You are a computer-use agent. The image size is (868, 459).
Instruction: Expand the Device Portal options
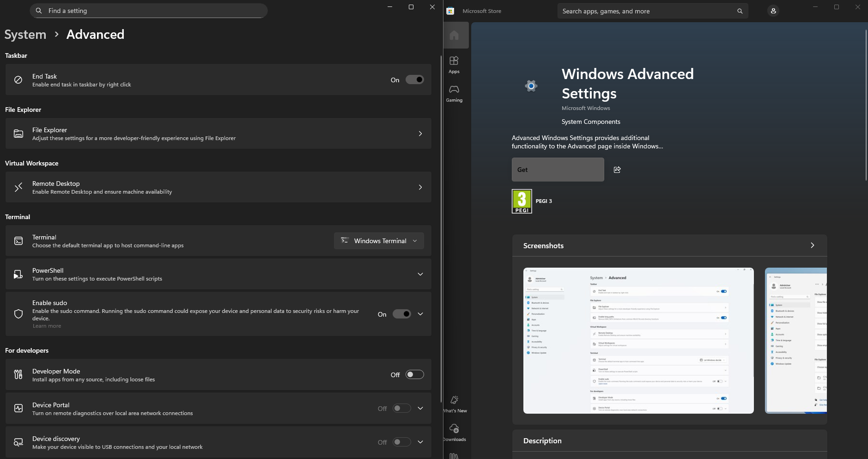(420, 408)
